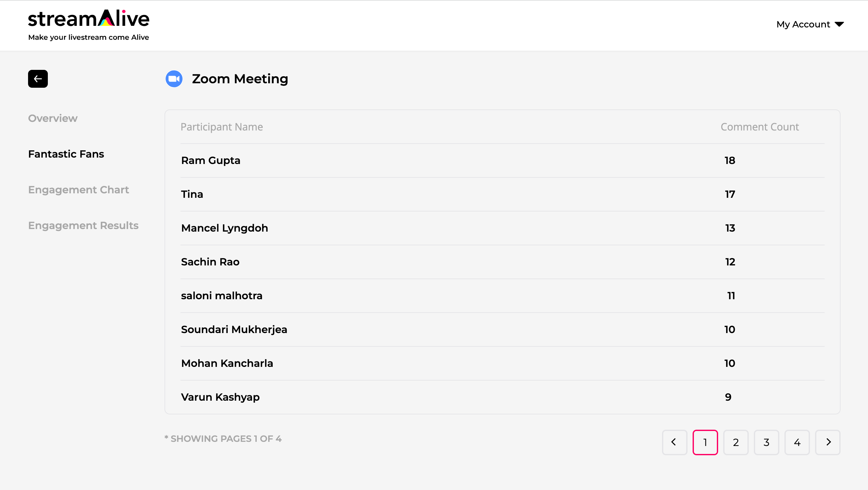Select page 1 in pagination
868x490 pixels.
705,442
